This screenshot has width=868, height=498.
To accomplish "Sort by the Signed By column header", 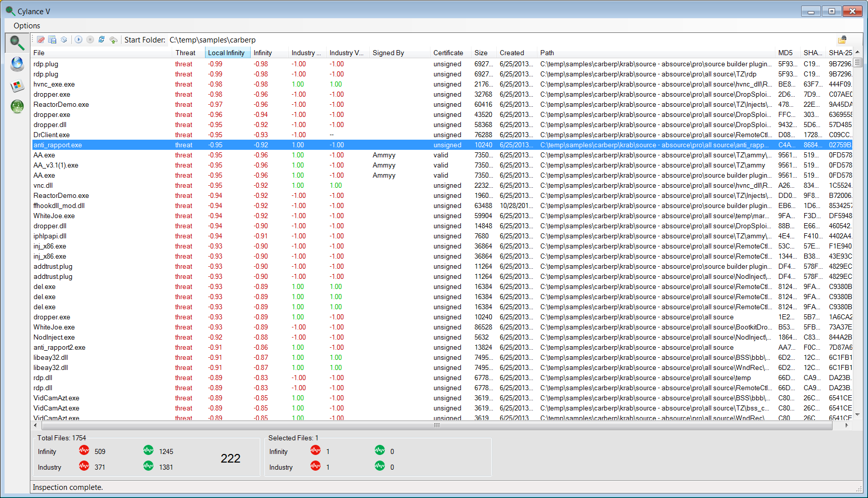I will pos(400,53).
